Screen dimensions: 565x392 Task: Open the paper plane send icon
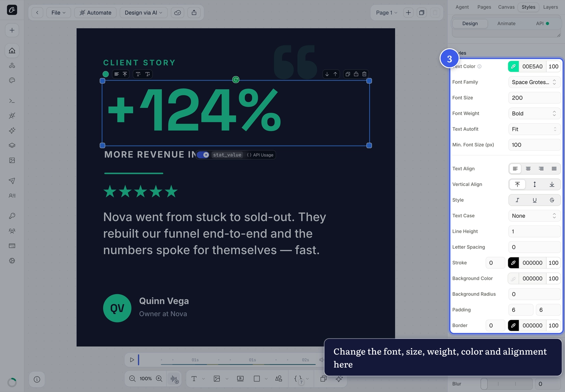12,181
